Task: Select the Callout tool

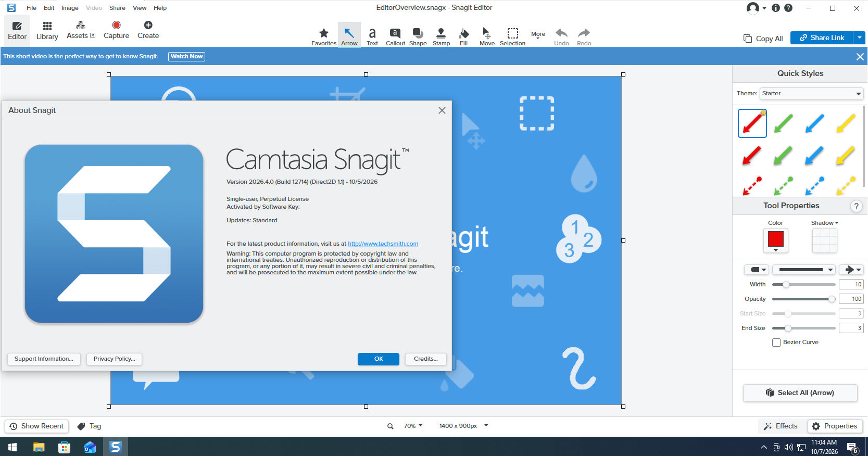Action: 395,35
